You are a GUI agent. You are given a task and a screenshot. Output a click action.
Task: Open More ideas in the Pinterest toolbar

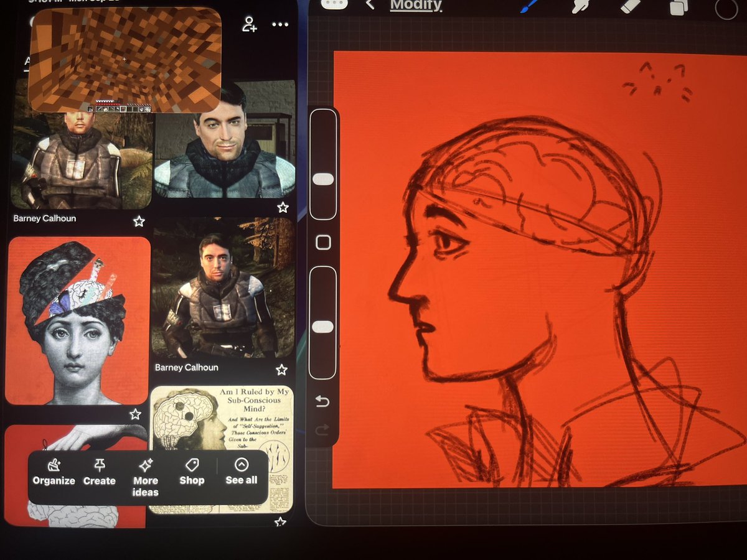click(x=146, y=478)
